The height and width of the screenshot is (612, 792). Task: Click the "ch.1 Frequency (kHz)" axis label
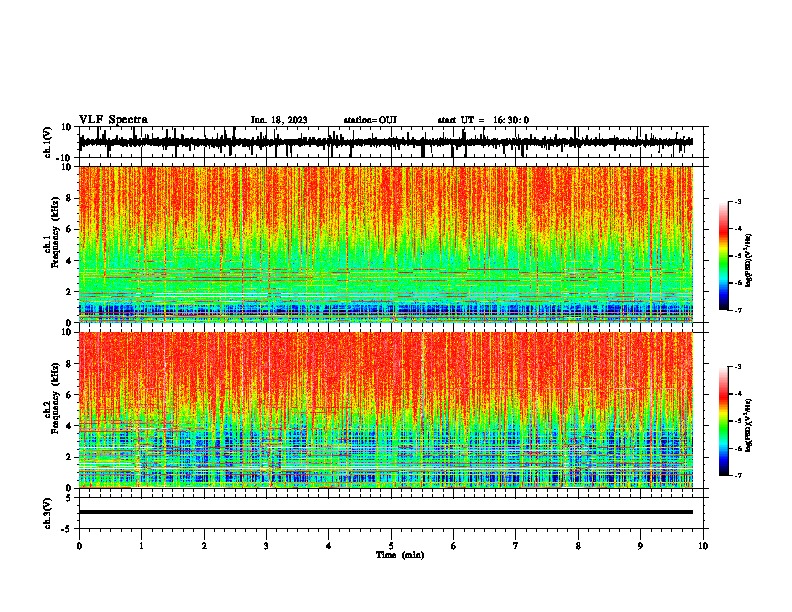tap(52, 232)
